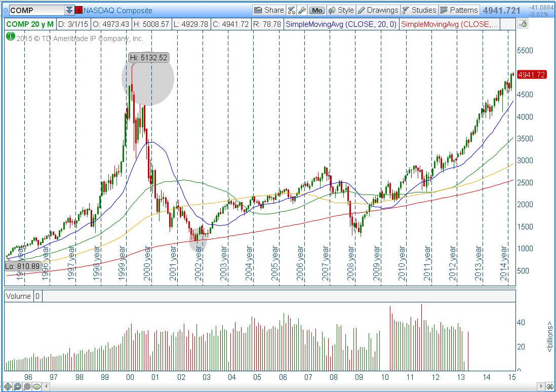Click the Mo timeframe button
This screenshot has height=392, width=556.
(x=317, y=10)
